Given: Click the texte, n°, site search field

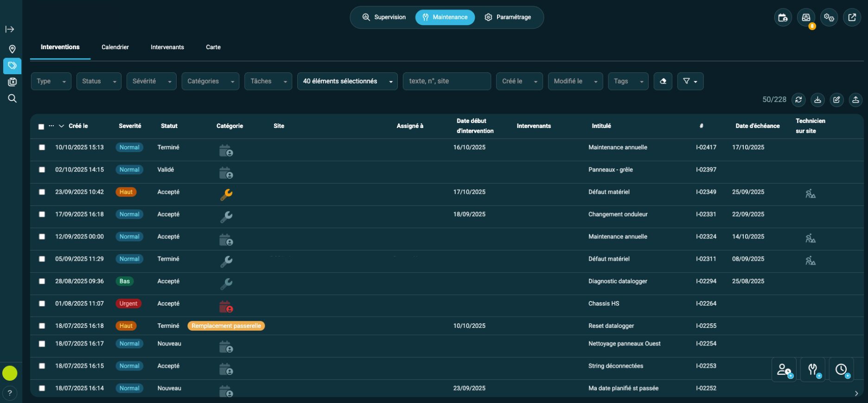Looking at the screenshot, I should point(446,81).
